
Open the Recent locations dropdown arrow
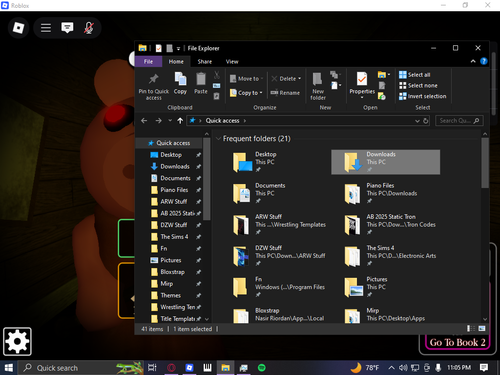click(170, 121)
